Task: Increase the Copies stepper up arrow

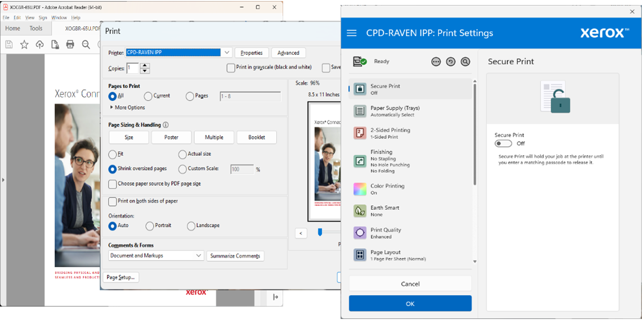Action: pyautogui.click(x=145, y=66)
